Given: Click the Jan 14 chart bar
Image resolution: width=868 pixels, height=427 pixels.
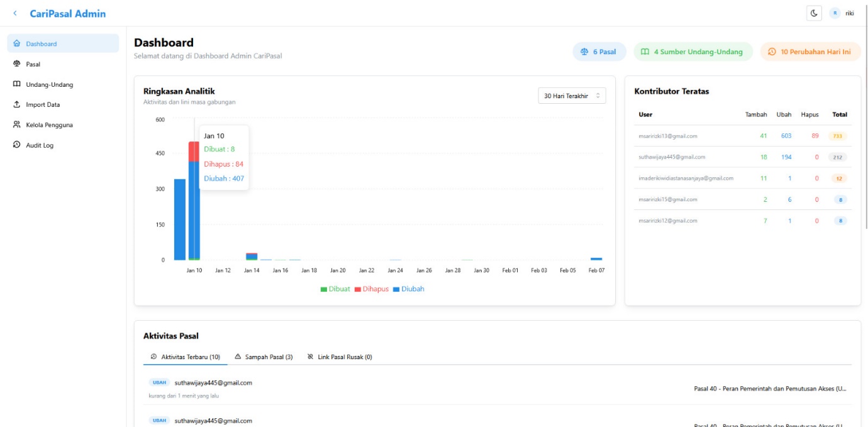Looking at the screenshot, I should (x=252, y=257).
